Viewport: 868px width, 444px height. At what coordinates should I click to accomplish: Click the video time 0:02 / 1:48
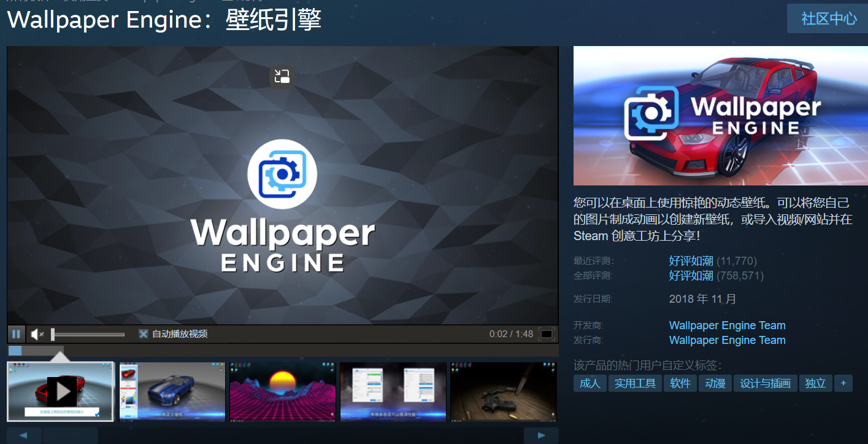click(511, 334)
